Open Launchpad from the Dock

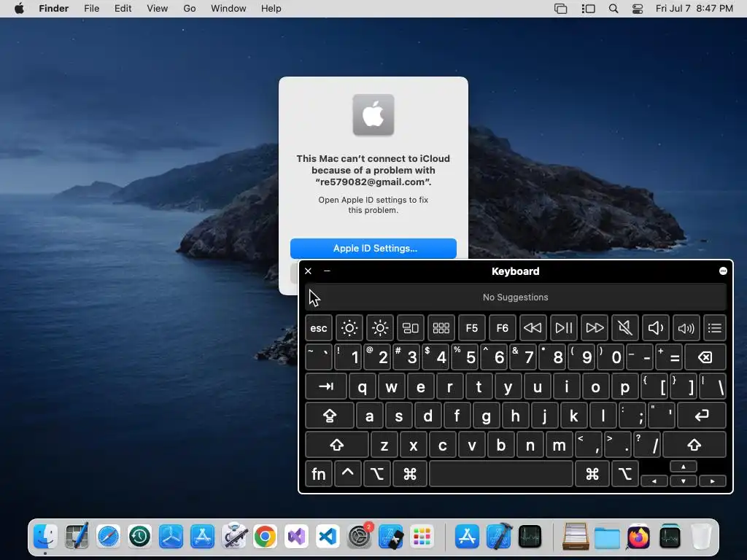coord(422,537)
